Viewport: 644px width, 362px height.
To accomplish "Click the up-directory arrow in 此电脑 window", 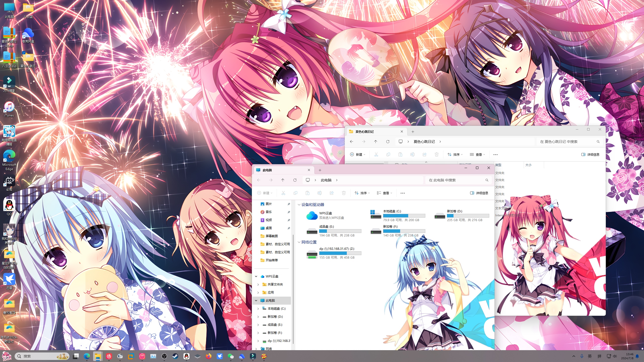I will (283, 180).
